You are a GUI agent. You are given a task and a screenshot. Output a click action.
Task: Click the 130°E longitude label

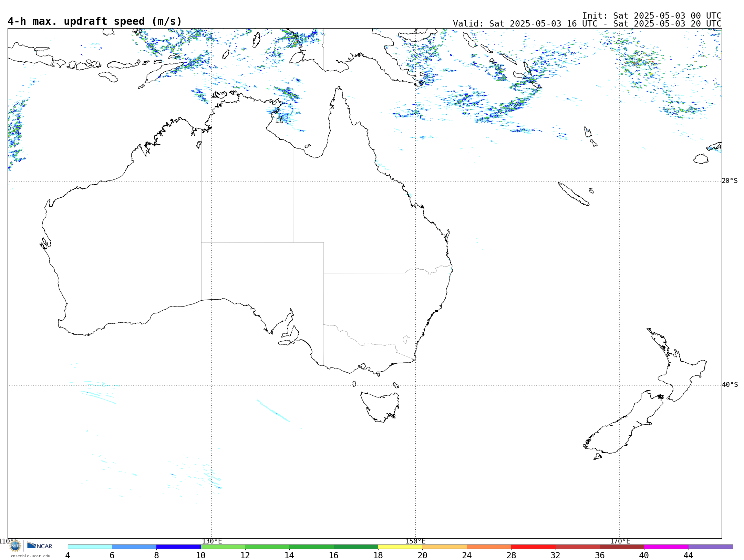(x=212, y=541)
